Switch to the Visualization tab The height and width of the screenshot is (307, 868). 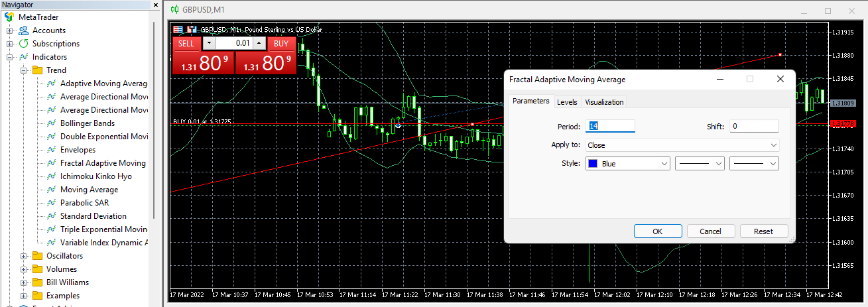point(604,102)
